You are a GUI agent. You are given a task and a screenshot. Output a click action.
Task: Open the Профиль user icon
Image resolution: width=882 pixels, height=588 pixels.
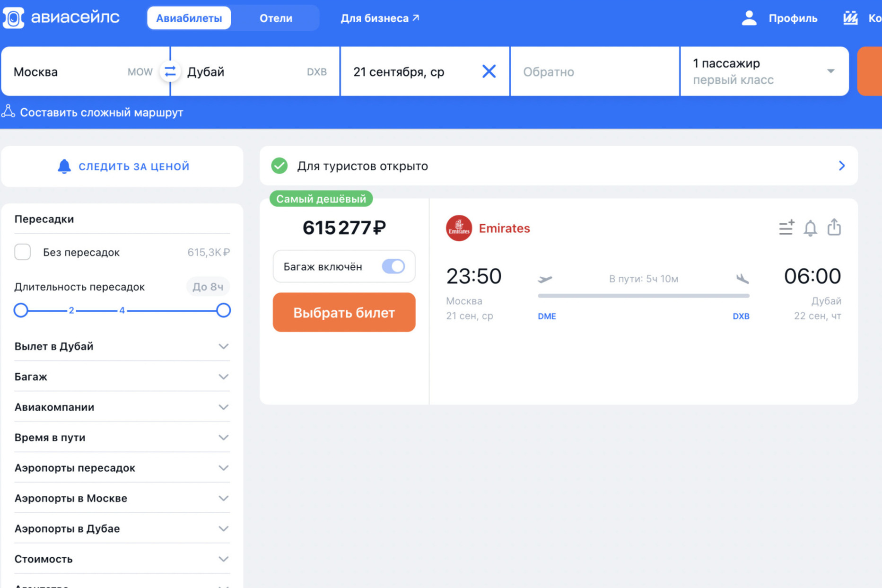coord(749,18)
